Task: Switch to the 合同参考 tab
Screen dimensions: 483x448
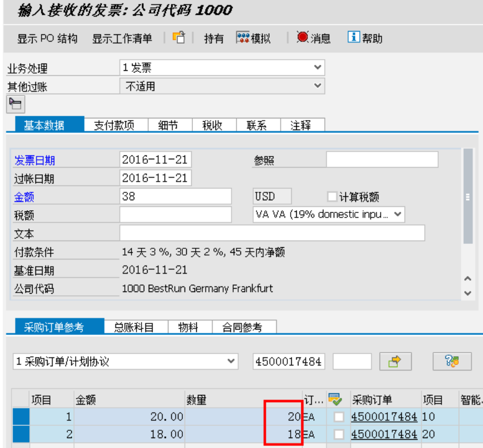Action: 244,327
